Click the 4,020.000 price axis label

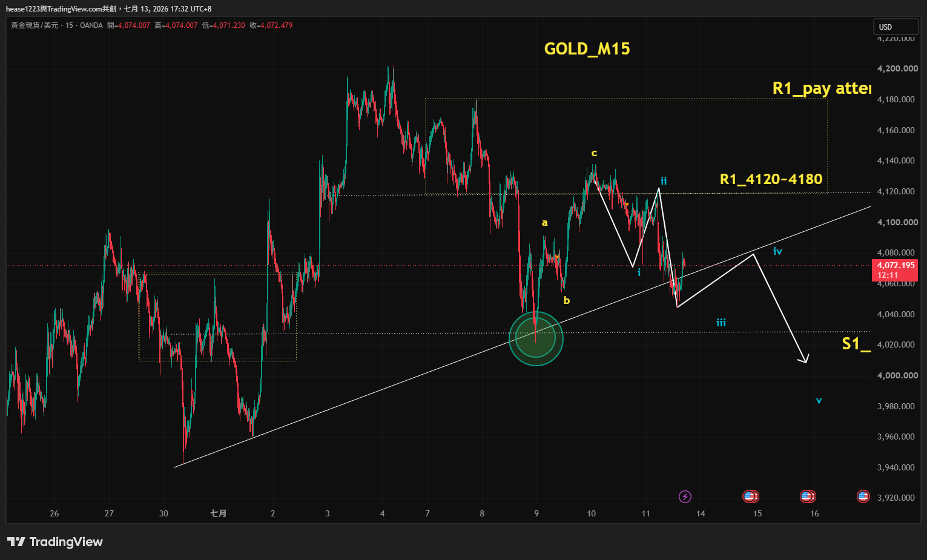(x=896, y=344)
